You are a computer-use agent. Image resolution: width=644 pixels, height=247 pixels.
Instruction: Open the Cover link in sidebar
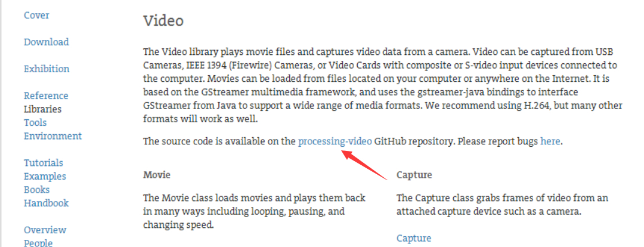coord(36,15)
